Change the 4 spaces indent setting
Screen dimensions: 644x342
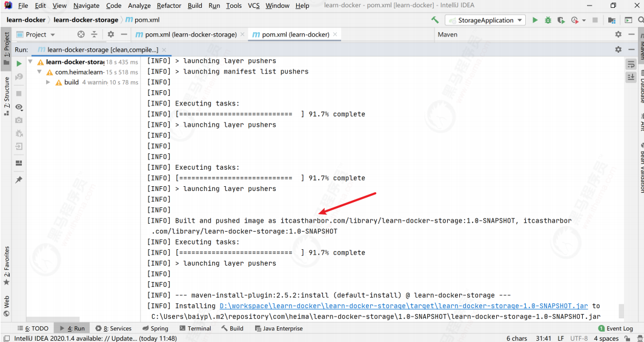coord(606,338)
